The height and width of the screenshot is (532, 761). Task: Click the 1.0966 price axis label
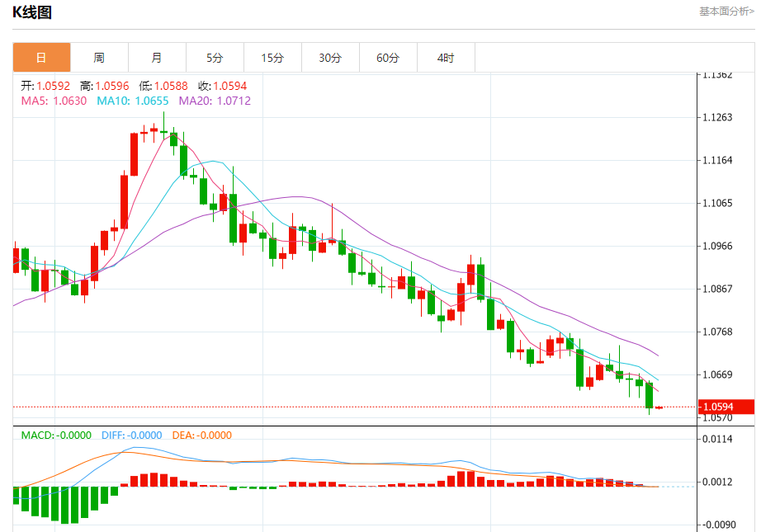tap(717, 246)
